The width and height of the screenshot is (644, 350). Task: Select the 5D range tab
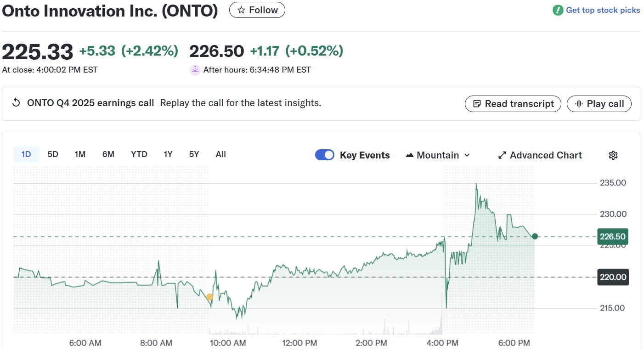53,154
